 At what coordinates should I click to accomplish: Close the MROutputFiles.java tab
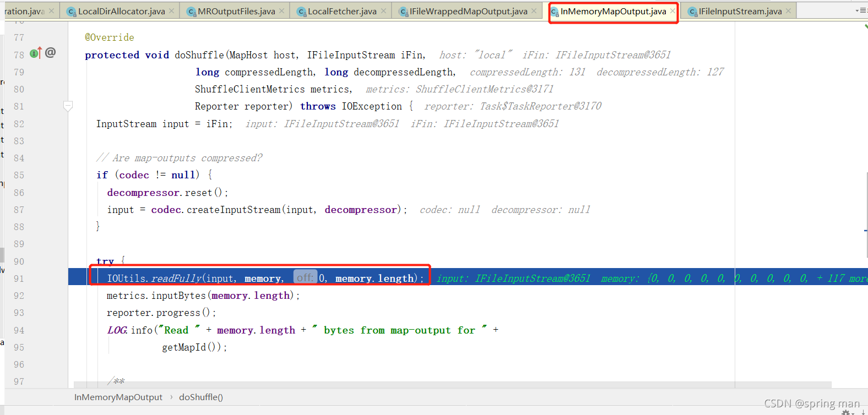click(x=282, y=11)
